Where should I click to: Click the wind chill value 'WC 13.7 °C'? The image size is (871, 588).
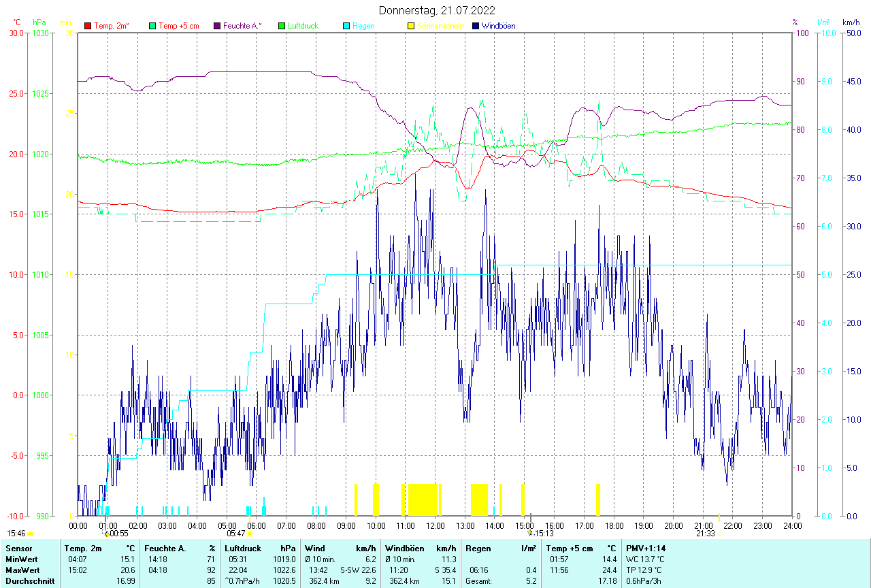pos(646,559)
